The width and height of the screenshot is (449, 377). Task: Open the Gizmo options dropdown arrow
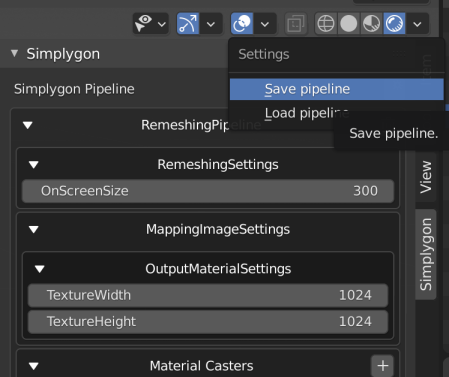pos(211,24)
